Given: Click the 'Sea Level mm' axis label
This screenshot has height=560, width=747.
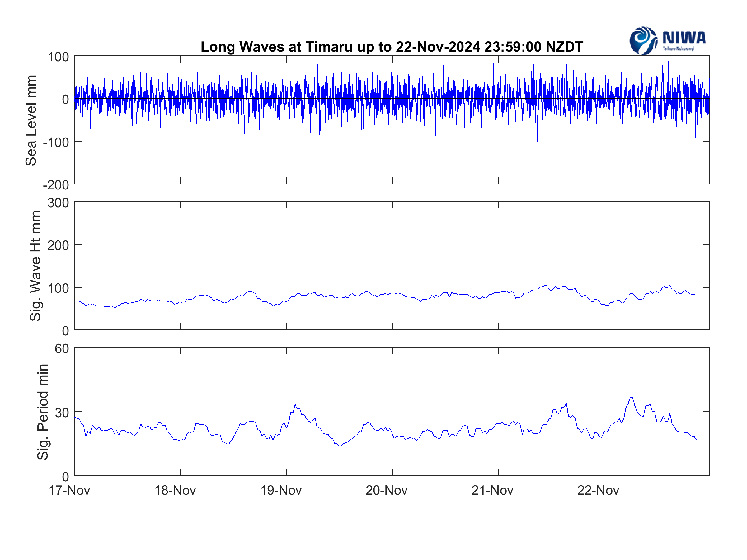Looking at the screenshot, I should tap(31, 120).
